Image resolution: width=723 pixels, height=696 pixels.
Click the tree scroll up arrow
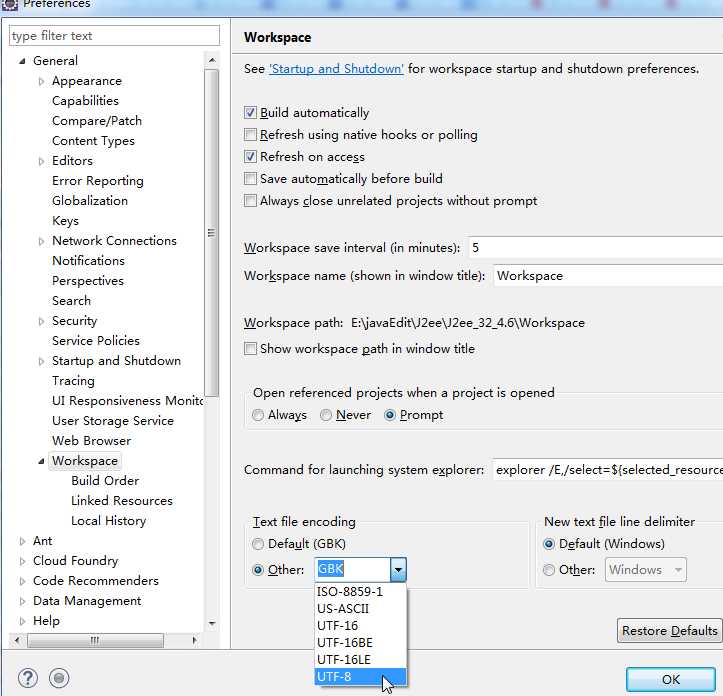coord(212,60)
